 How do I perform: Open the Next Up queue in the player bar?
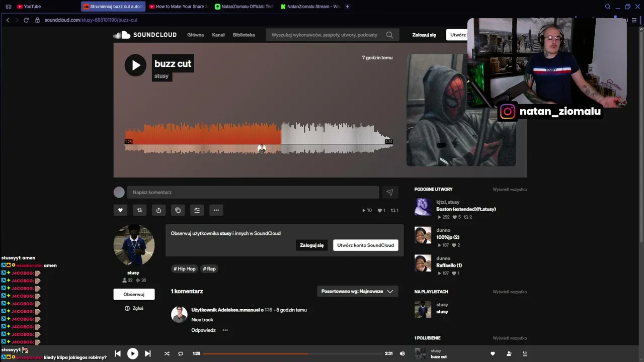click(x=525, y=353)
